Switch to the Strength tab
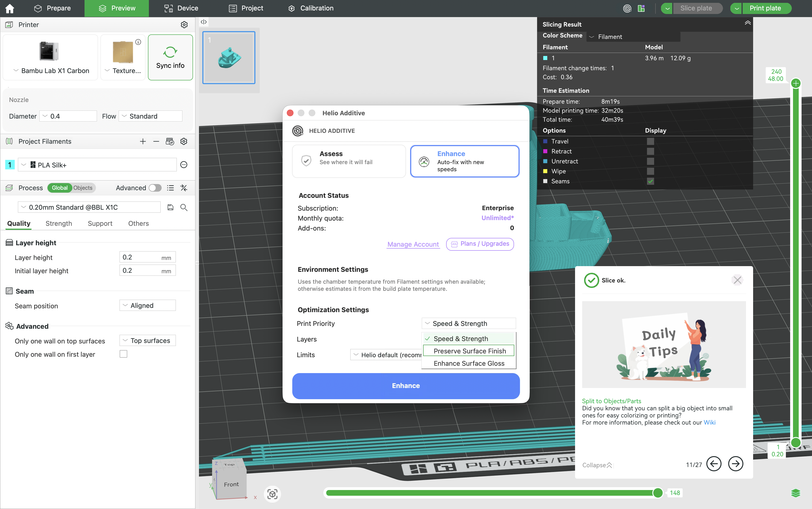 coord(59,223)
